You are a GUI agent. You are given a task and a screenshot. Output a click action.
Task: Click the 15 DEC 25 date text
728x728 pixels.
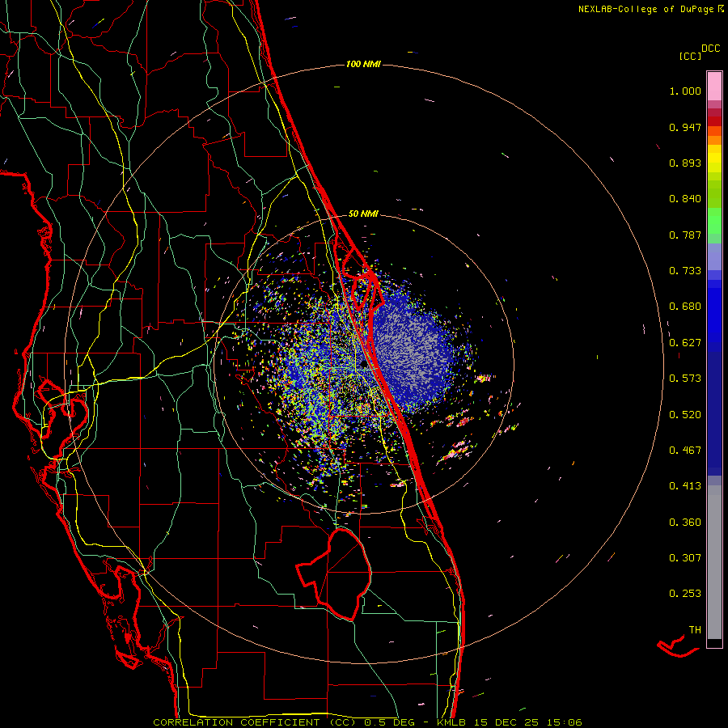506,722
